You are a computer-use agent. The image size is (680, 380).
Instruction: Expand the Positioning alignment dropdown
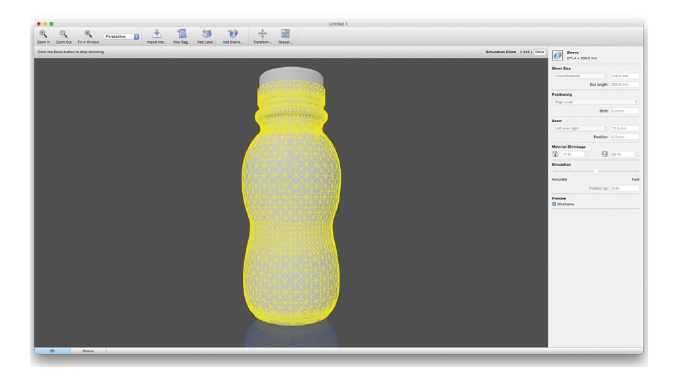click(596, 102)
